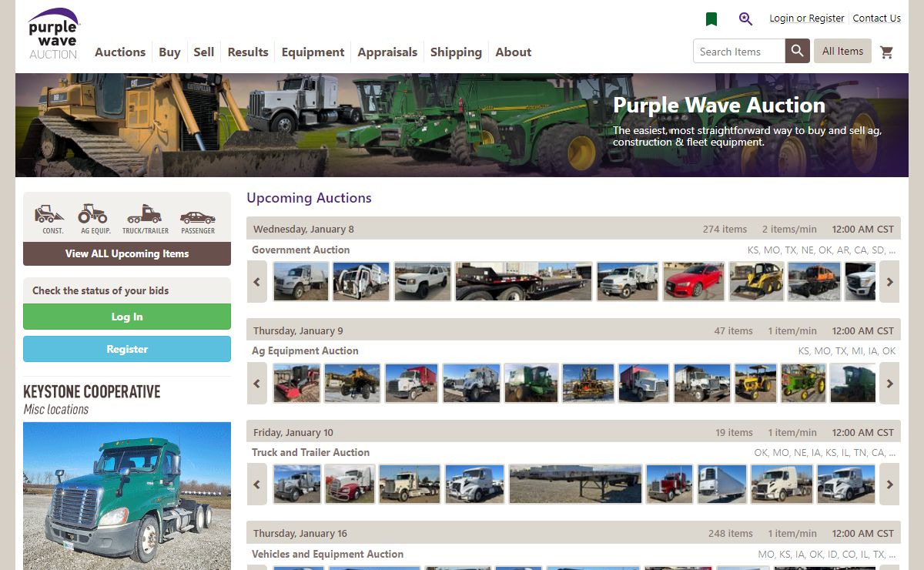The height and width of the screenshot is (570, 924).
Task: Click the All Items dropdown button
Action: [x=842, y=51]
